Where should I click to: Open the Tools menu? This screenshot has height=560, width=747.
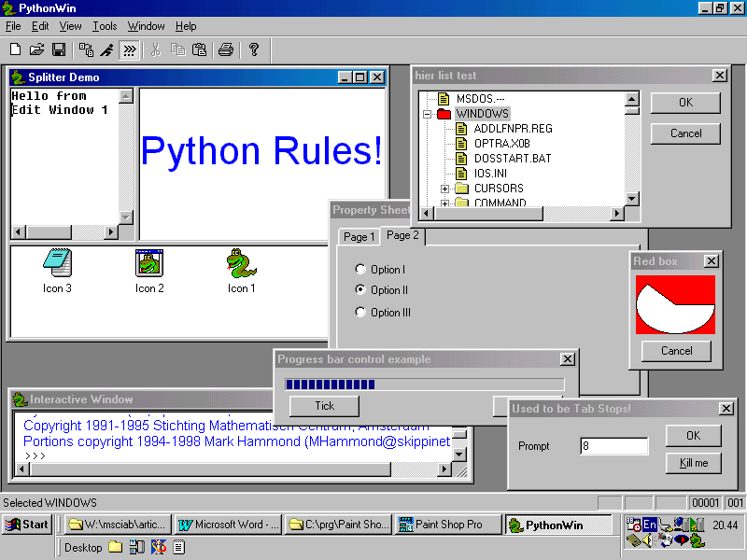105,26
